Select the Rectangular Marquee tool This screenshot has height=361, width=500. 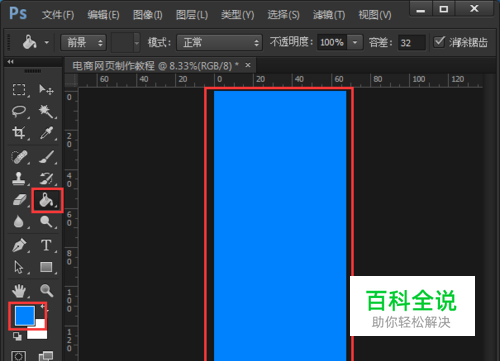coord(19,90)
